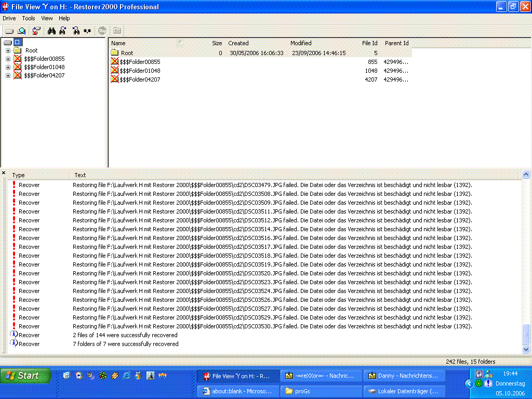
Task: Switch to Danny Nachrichtensitzung taskbar window
Action: click(404, 376)
